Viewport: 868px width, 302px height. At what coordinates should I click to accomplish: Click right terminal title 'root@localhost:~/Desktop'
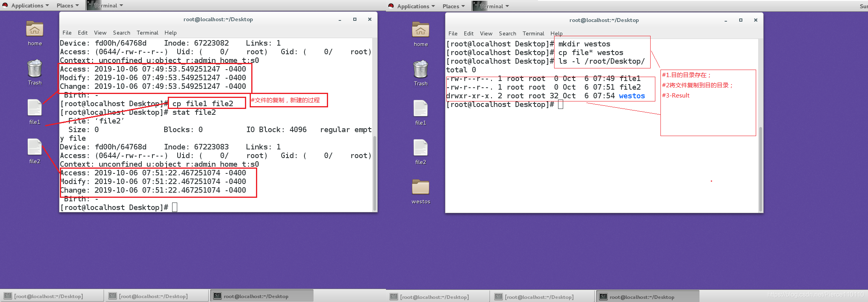pos(604,20)
